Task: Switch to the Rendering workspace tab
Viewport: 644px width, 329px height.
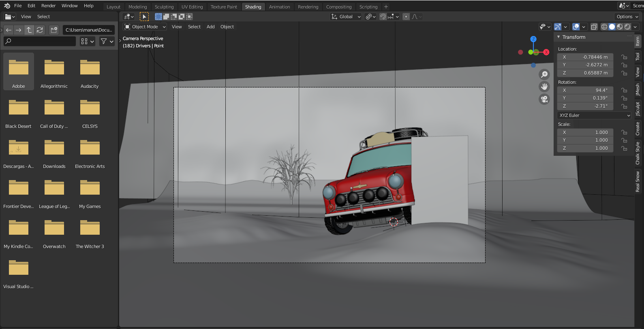Action: 308,7
